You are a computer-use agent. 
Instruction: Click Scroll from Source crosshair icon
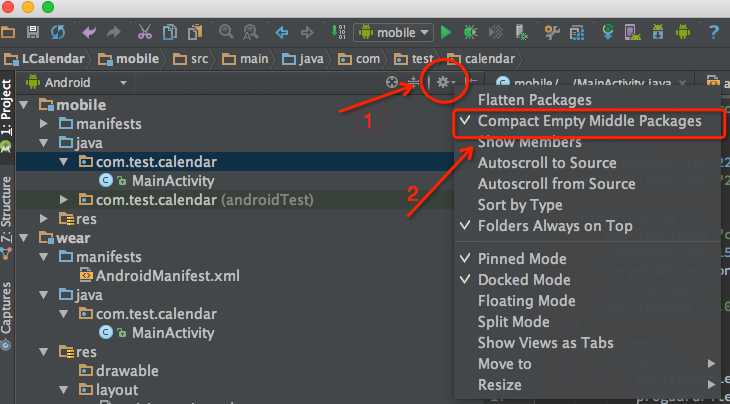tap(392, 82)
